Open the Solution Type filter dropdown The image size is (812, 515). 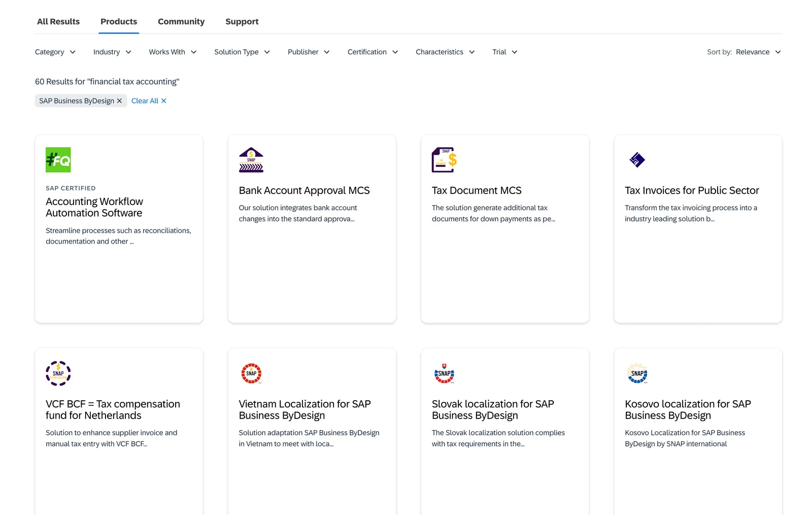[x=242, y=52]
